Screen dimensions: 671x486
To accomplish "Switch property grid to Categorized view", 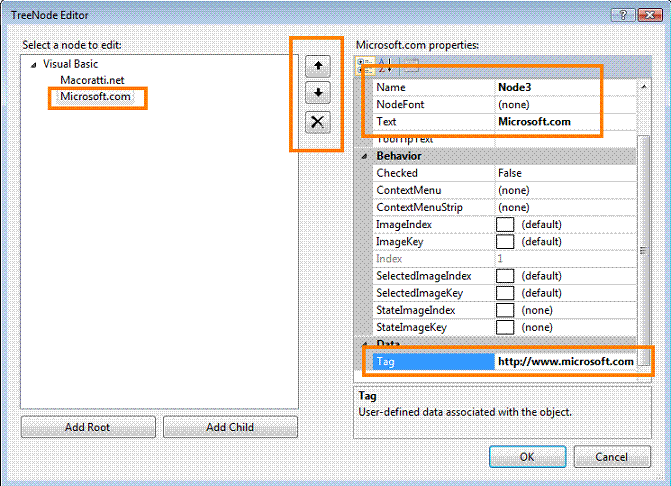I will [365, 66].
